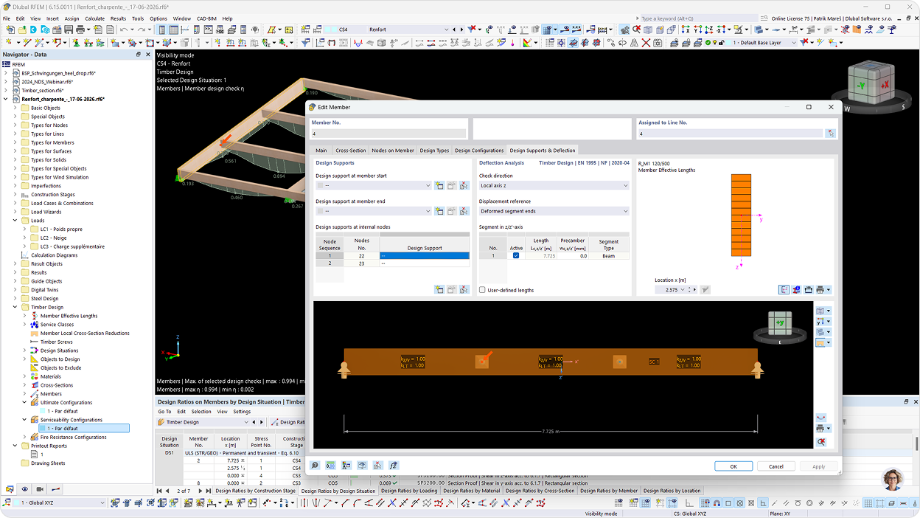Delete design support at member start icon
The image size is (920, 518).
coord(464,185)
